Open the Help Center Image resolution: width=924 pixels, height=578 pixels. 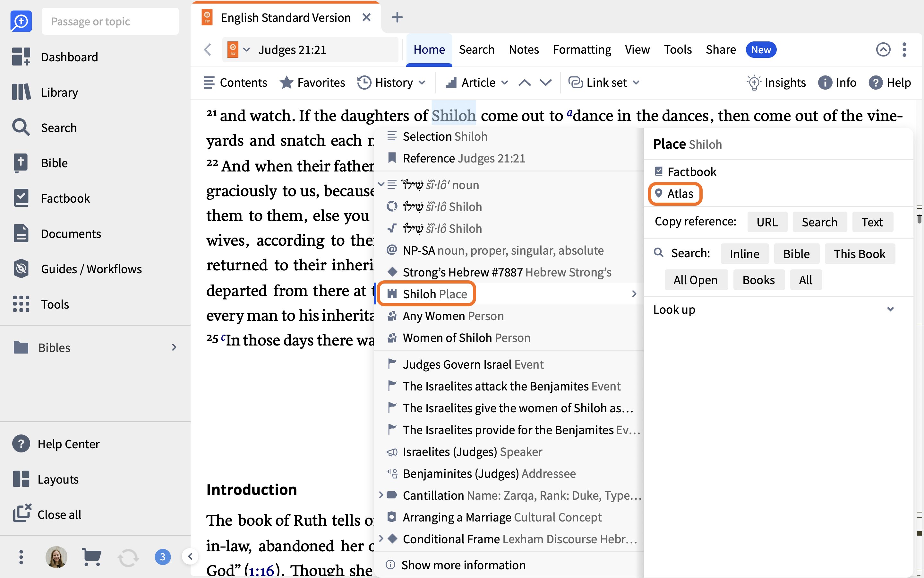coord(56,444)
